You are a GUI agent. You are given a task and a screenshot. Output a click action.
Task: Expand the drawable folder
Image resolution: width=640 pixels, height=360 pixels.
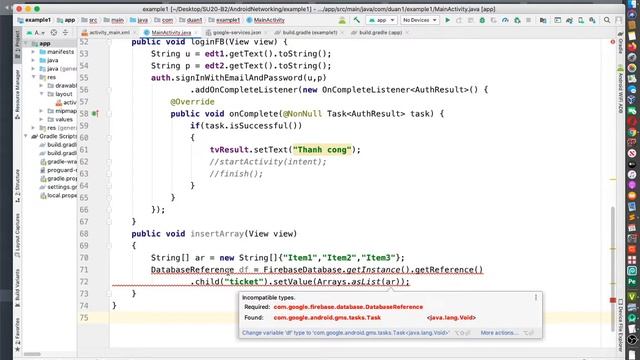[41, 85]
